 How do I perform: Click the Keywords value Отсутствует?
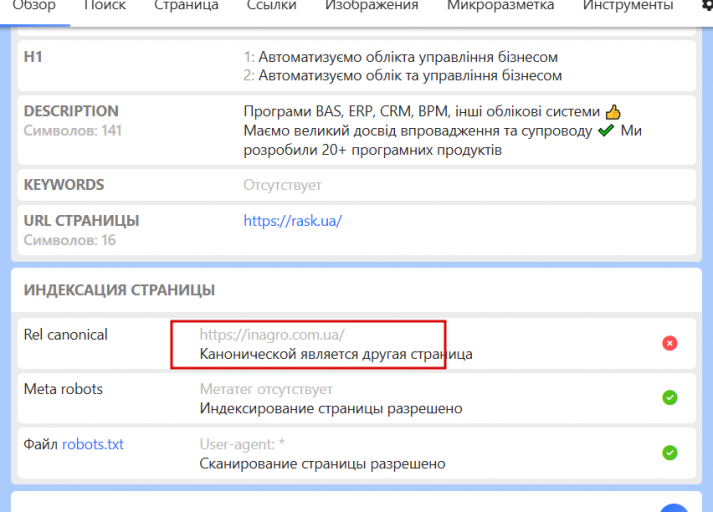coord(282,185)
